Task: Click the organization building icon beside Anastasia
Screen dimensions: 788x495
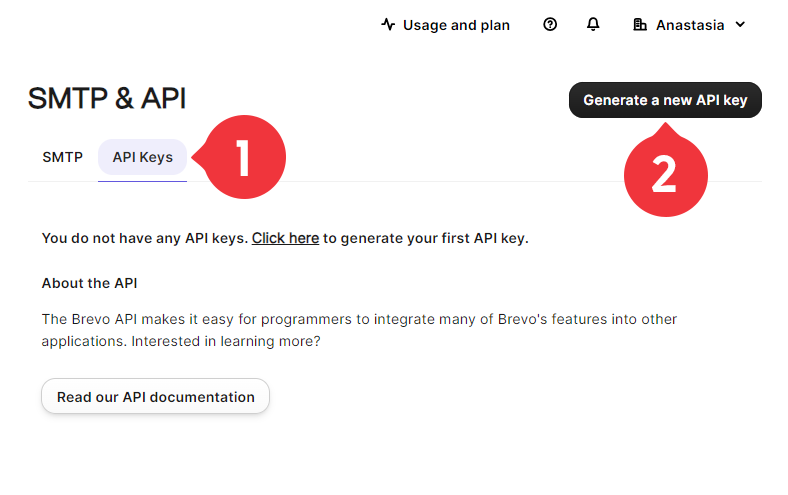Action: click(639, 25)
